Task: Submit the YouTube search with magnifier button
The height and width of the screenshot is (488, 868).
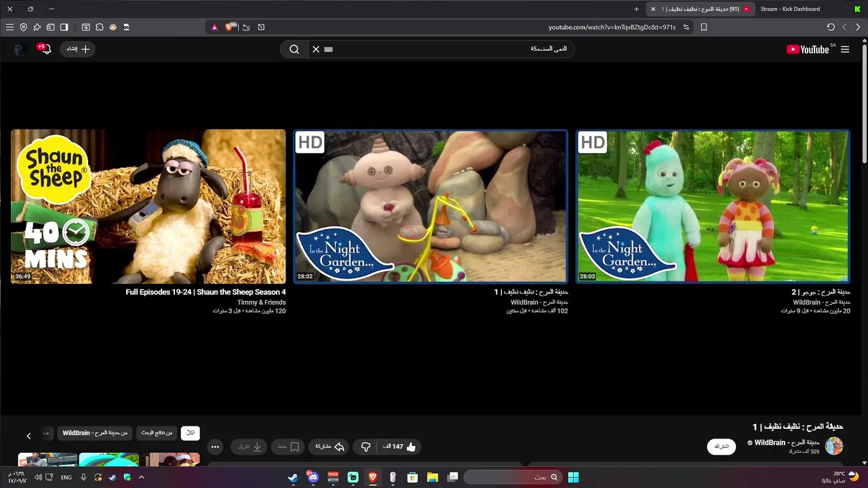Action: [294, 49]
